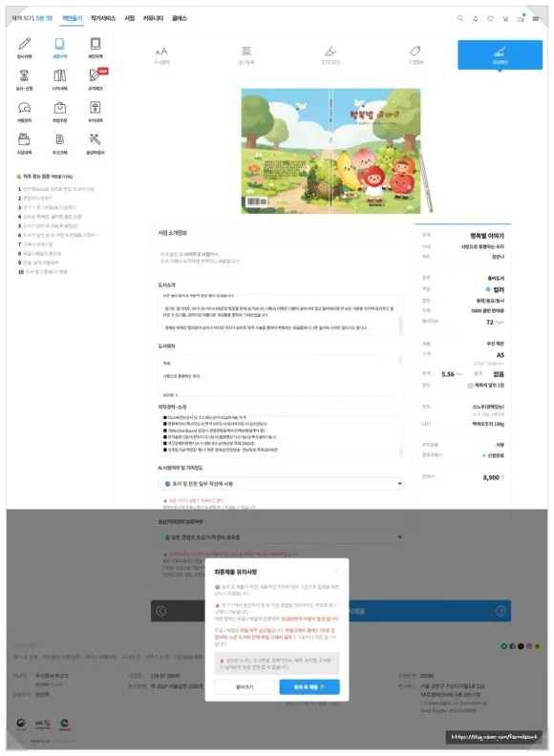Open the tablet e-book icon in the sidebar
Viewport: 554px width, 756px height.
(x=96, y=44)
